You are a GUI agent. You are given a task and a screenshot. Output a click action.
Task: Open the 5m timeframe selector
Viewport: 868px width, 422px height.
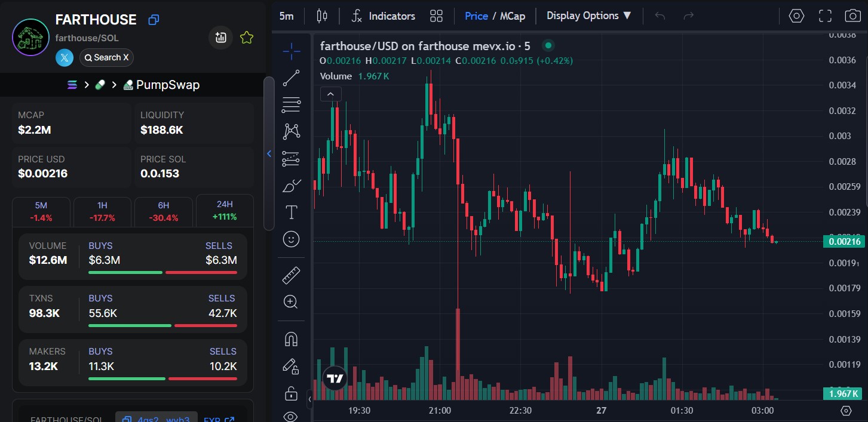tap(287, 16)
